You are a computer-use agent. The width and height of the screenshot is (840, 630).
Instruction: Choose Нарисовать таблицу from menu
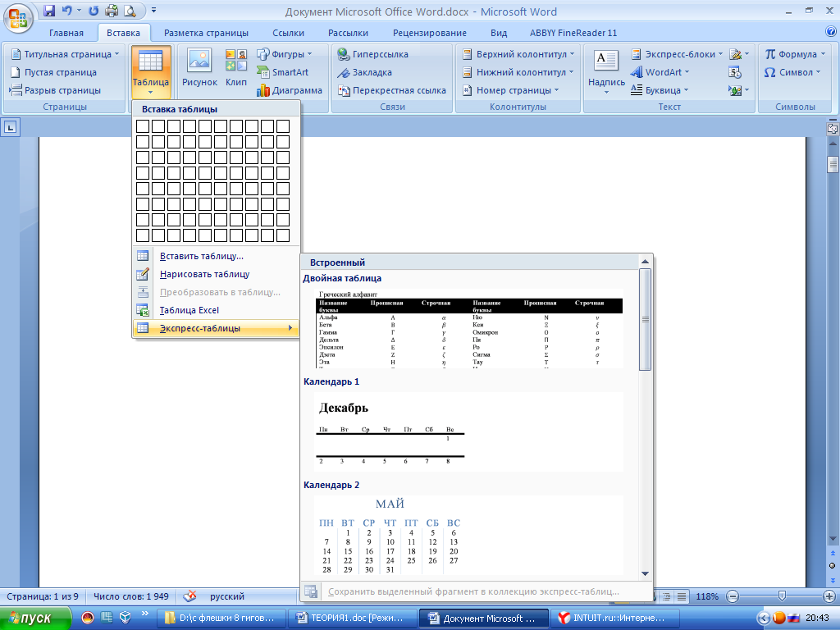tap(216, 274)
